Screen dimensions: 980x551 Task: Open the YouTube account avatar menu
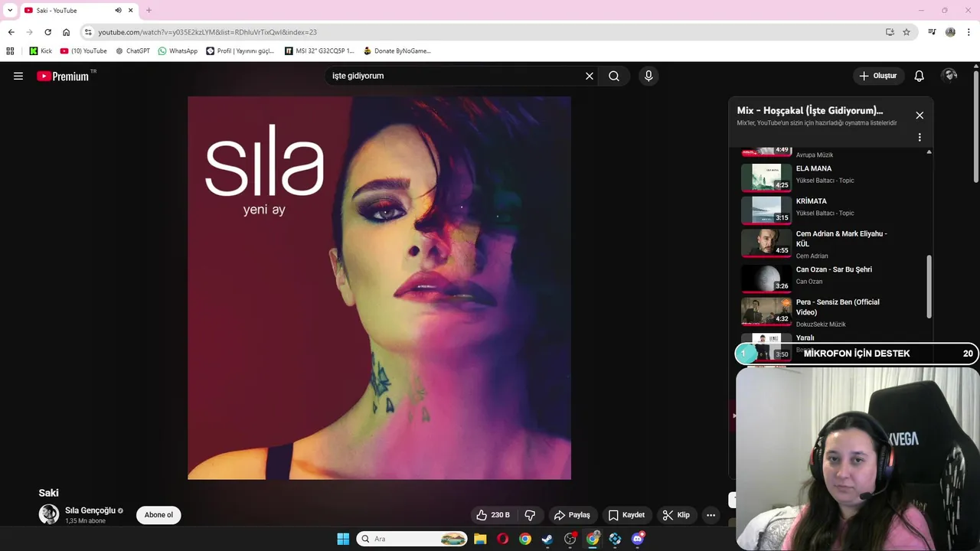click(x=949, y=75)
